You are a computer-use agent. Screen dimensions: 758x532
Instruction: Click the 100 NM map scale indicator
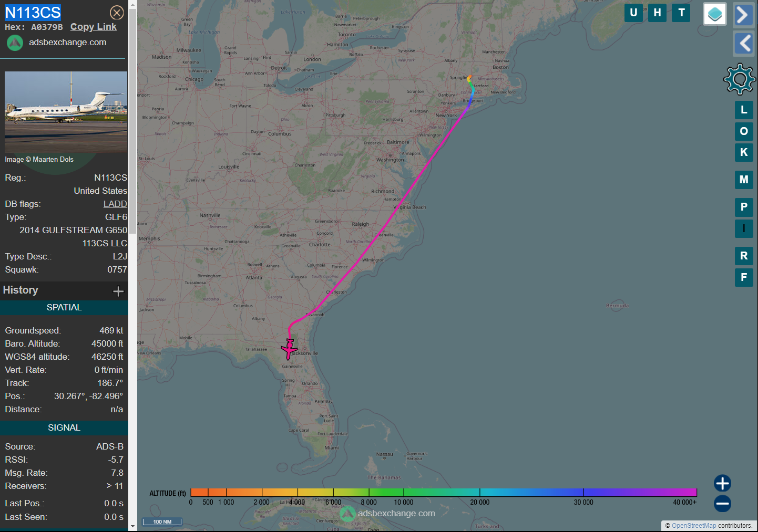point(162,521)
